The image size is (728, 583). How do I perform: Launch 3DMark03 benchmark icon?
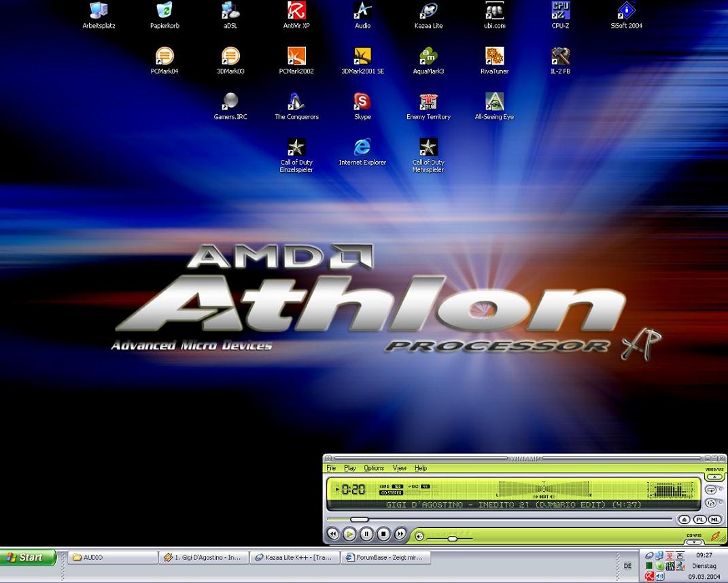click(230, 61)
